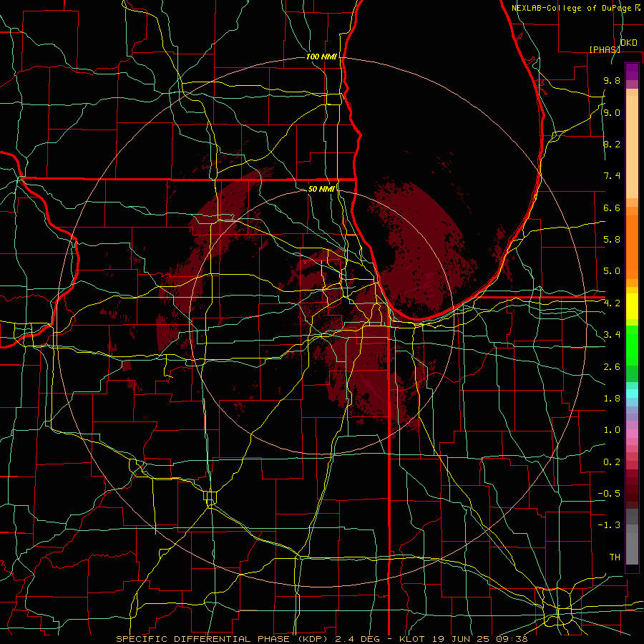The height and width of the screenshot is (644, 644).
Task: Click the 7.4 scale value
Action: click(x=612, y=176)
